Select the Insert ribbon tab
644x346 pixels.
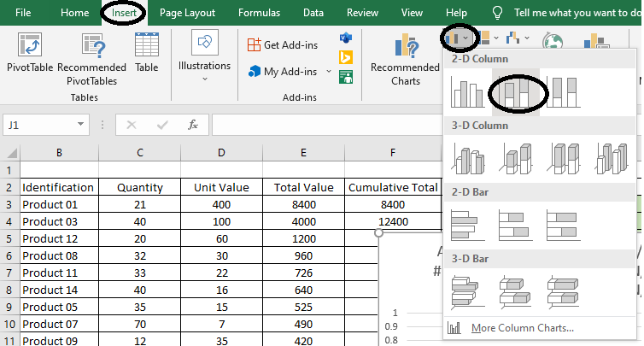[124, 13]
